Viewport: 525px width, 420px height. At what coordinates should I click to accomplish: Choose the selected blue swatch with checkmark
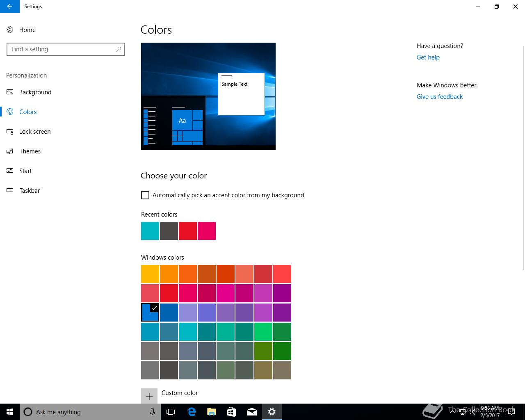[150, 313]
